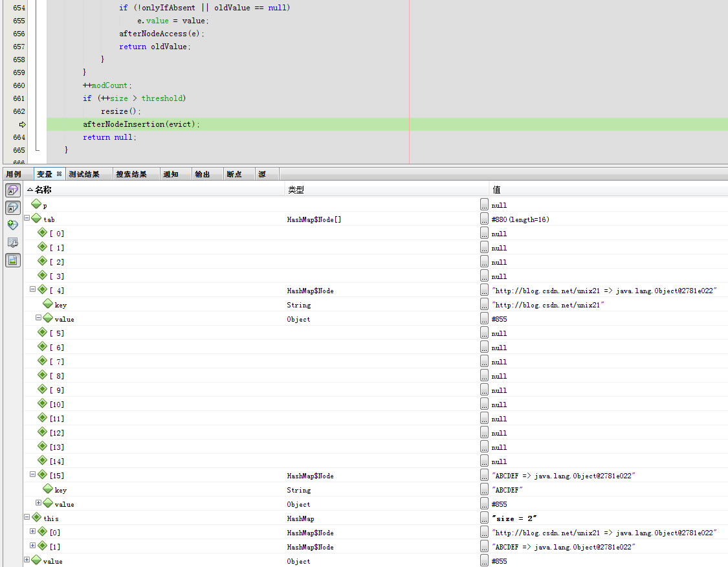
Task: Open value editor button for tab row
Action: 484,219
